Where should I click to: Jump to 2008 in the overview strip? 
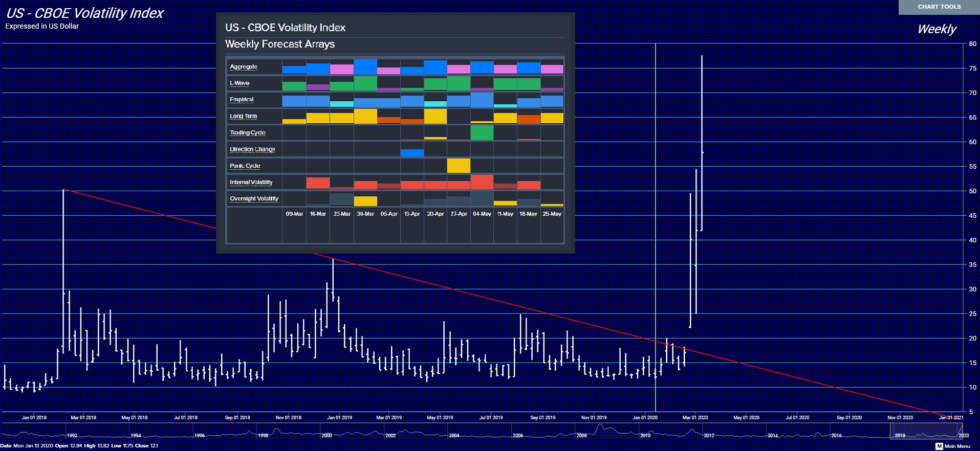click(x=581, y=436)
